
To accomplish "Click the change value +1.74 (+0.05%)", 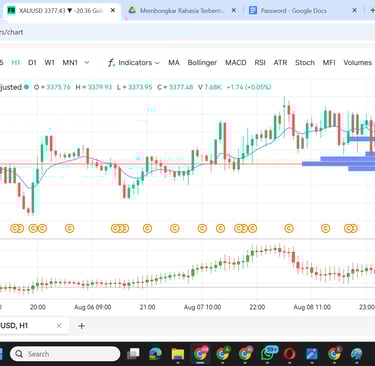I will pos(249,87).
